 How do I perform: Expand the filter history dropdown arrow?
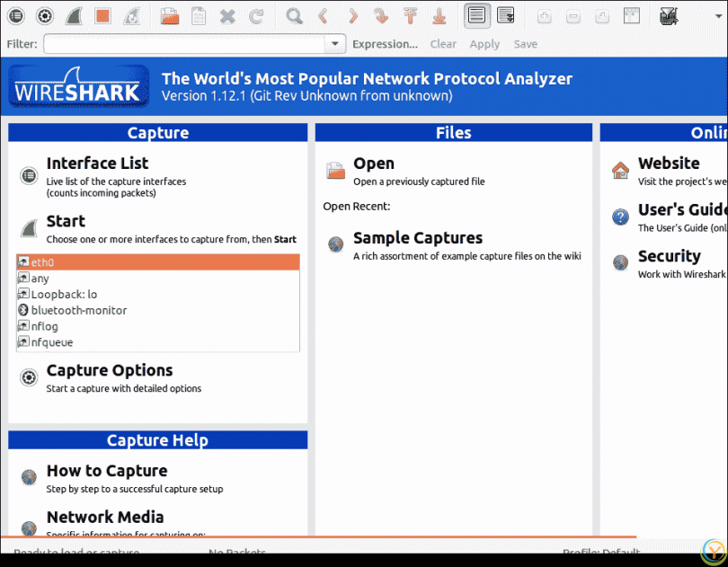[335, 44]
